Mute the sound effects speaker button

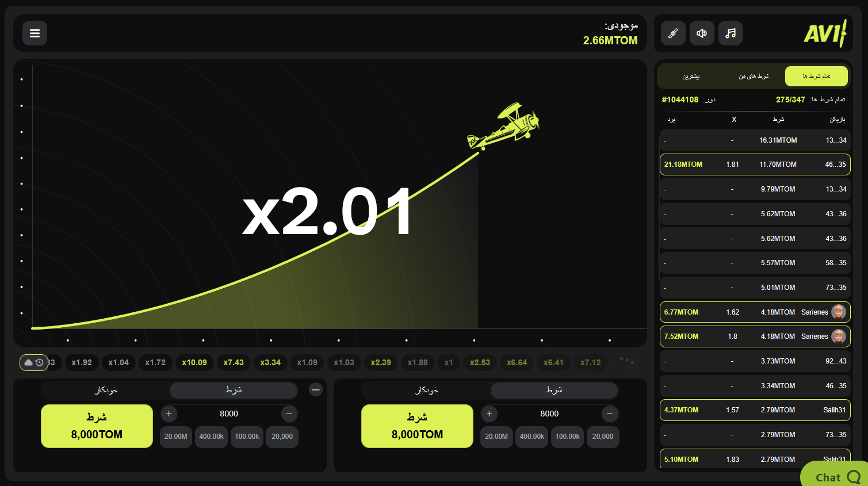pos(702,33)
